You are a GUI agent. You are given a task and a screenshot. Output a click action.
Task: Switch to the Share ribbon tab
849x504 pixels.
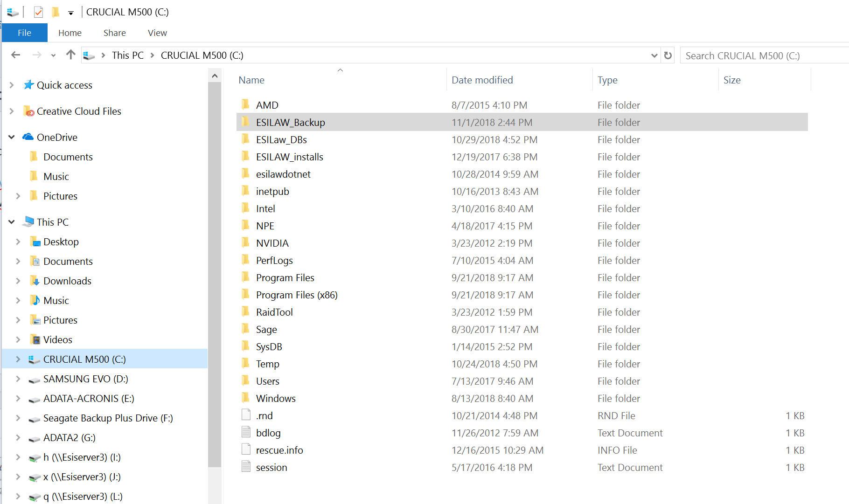point(115,33)
